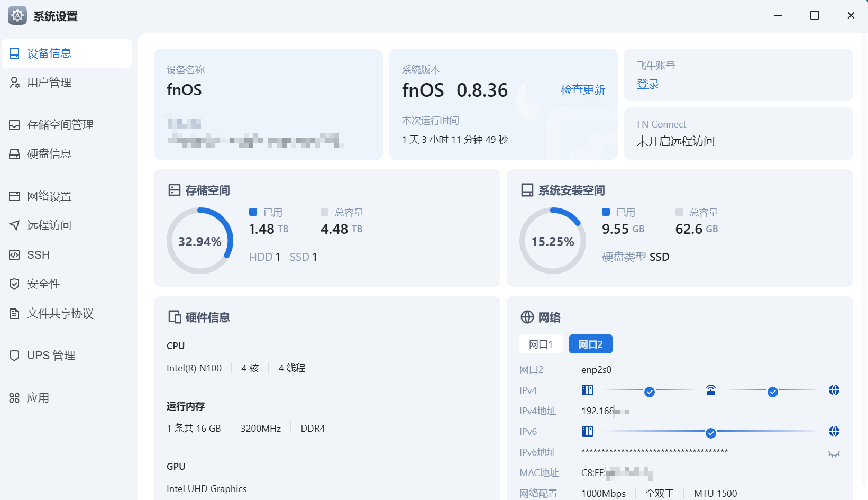Screen dimensions: 868x500
Task: Click 62.6 GB total value
Action: pyautogui.click(x=697, y=229)
